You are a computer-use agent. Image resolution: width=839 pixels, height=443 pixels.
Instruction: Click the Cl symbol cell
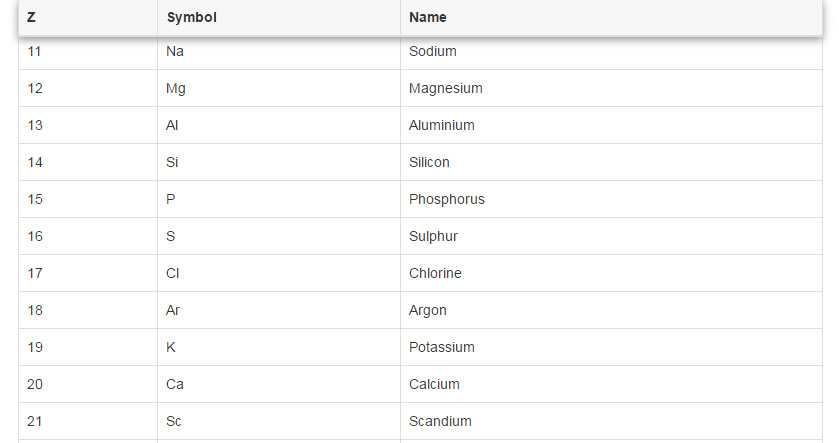point(279,273)
